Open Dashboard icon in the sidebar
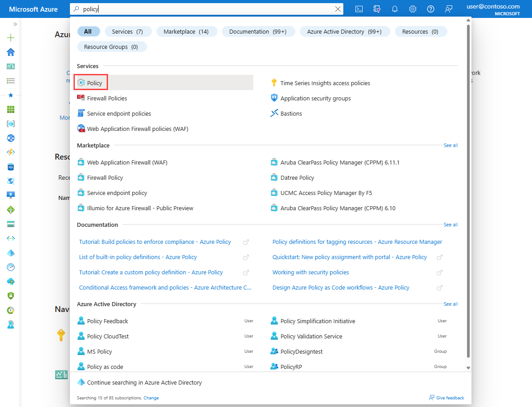The height and width of the screenshot is (407, 532). (11, 66)
